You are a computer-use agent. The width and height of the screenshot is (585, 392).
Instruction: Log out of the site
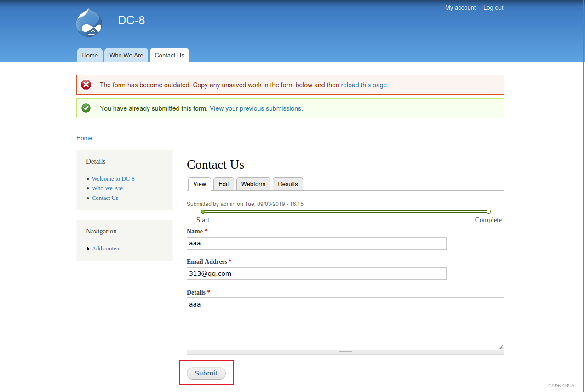(493, 7)
